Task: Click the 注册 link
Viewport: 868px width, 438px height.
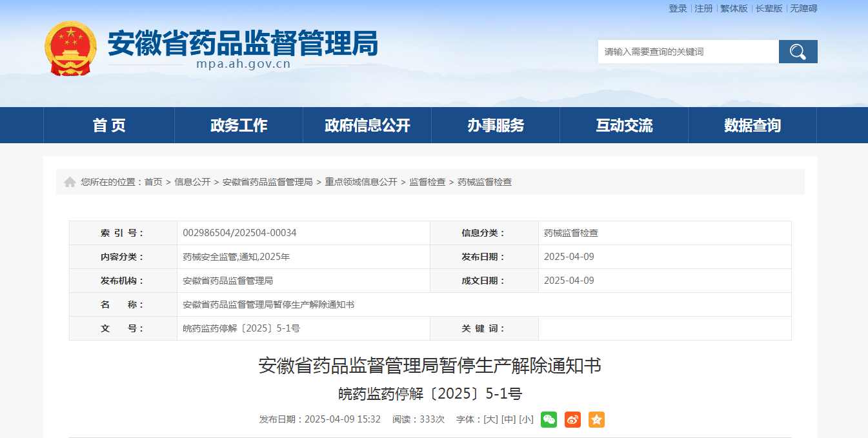Action: tap(703, 8)
